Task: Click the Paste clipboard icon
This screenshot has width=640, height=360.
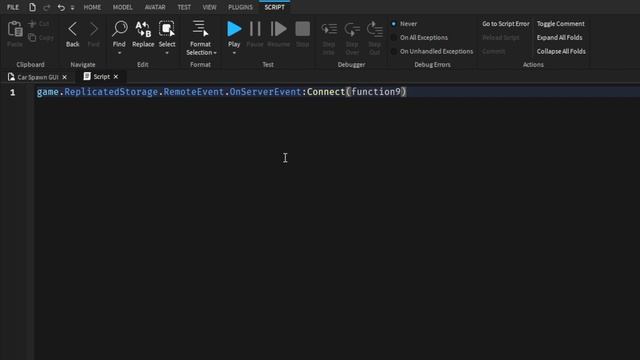Action: coord(15,29)
